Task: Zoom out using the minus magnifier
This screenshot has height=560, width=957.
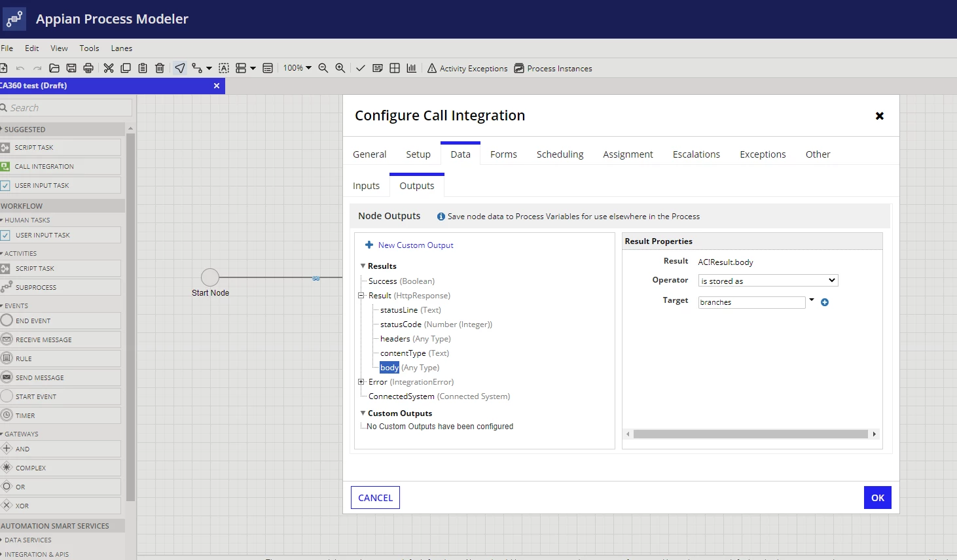Action: (323, 68)
